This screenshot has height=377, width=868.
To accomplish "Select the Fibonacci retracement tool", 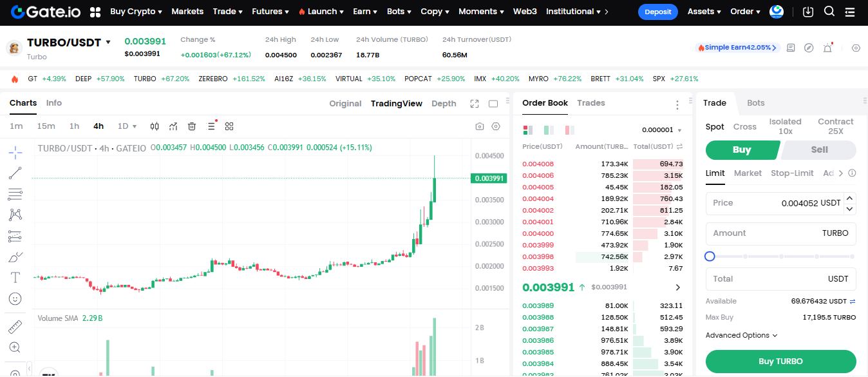I will (x=15, y=194).
